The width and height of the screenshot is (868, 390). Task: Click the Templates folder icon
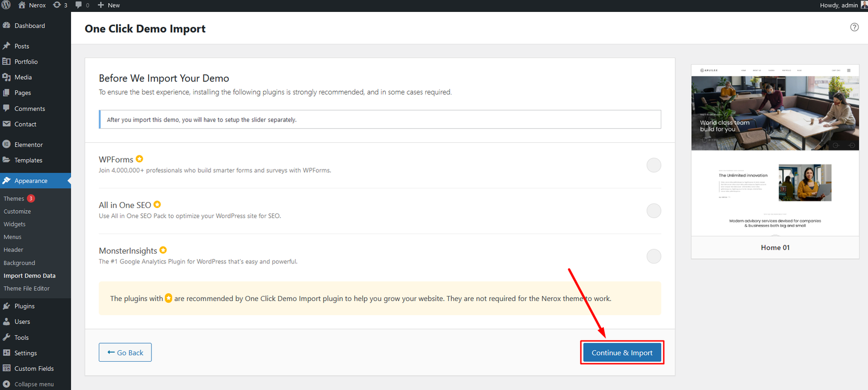(7, 160)
